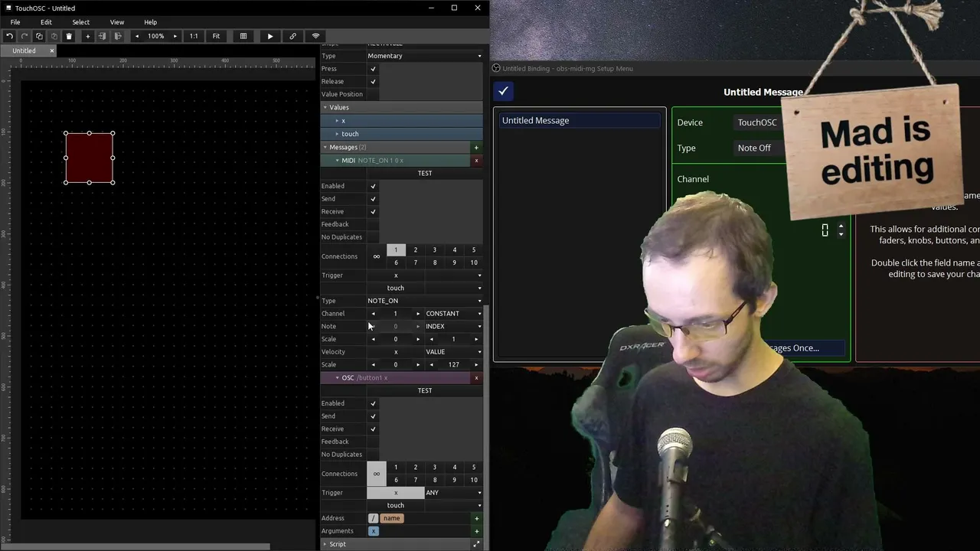The height and width of the screenshot is (551, 980).
Task: Click the Wi-Fi editor network icon
Action: pyautogui.click(x=315, y=36)
